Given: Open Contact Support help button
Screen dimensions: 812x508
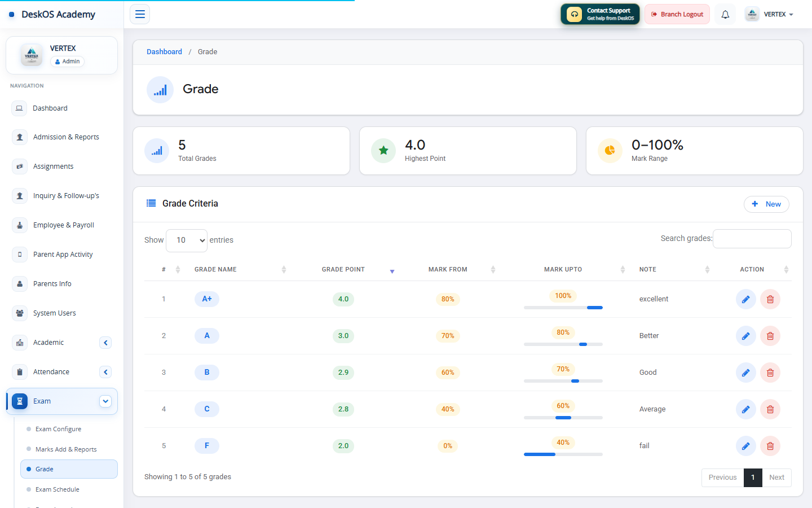Looking at the screenshot, I should [x=600, y=15].
